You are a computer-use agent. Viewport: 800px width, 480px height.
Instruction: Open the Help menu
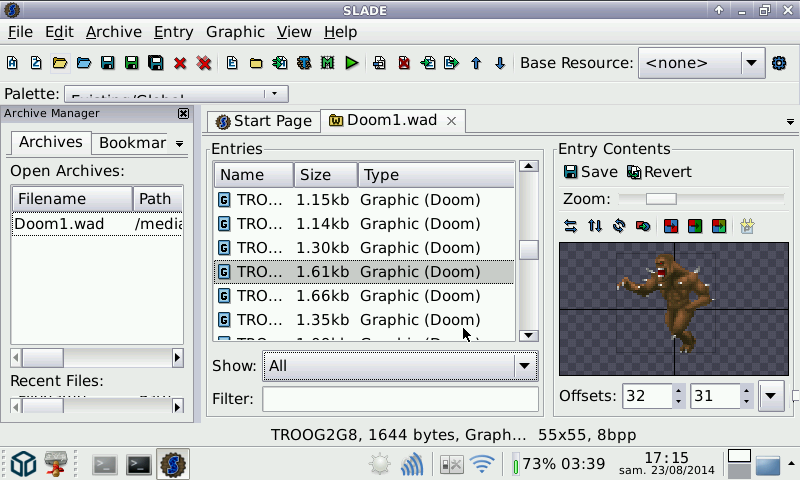tap(340, 32)
